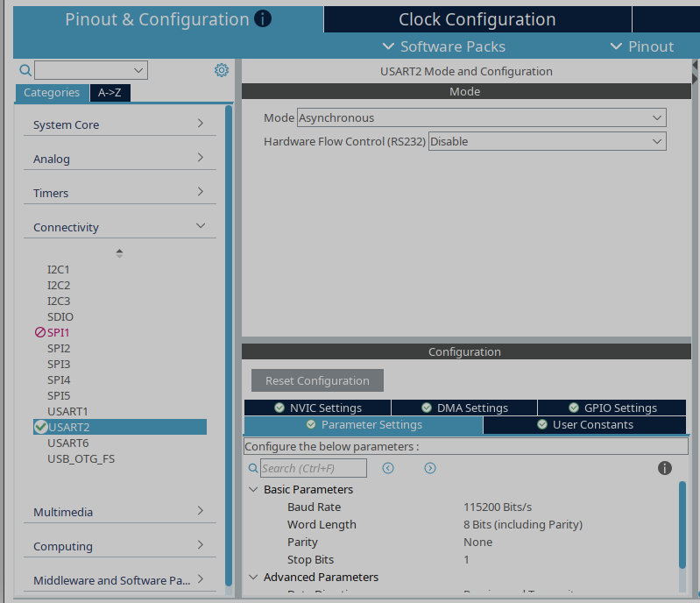Collapse the Basic Parameters section
Image resolution: width=700 pixels, height=603 pixels.
[254, 490]
